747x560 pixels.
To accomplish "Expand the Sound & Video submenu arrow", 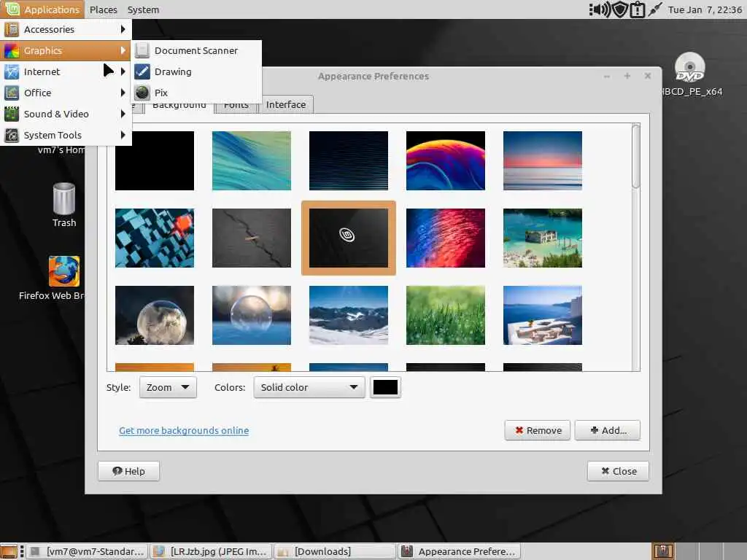I will tap(123, 114).
